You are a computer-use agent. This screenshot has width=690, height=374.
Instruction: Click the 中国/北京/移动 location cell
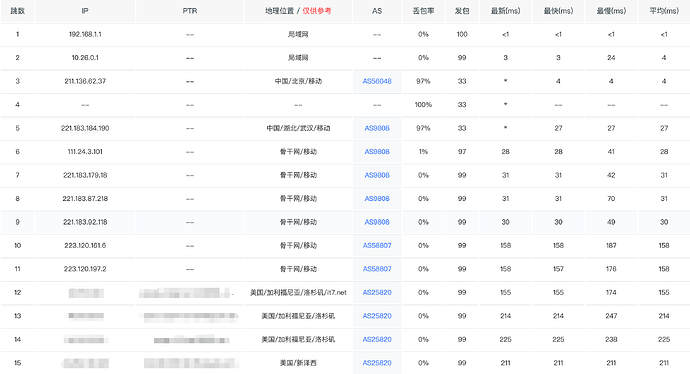pyautogui.click(x=298, y=81)
